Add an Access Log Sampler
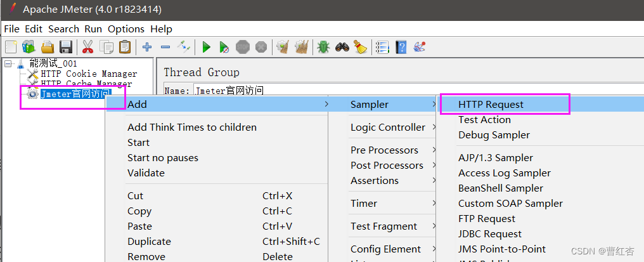Screen dimensions: 644x262 [505, 173]
